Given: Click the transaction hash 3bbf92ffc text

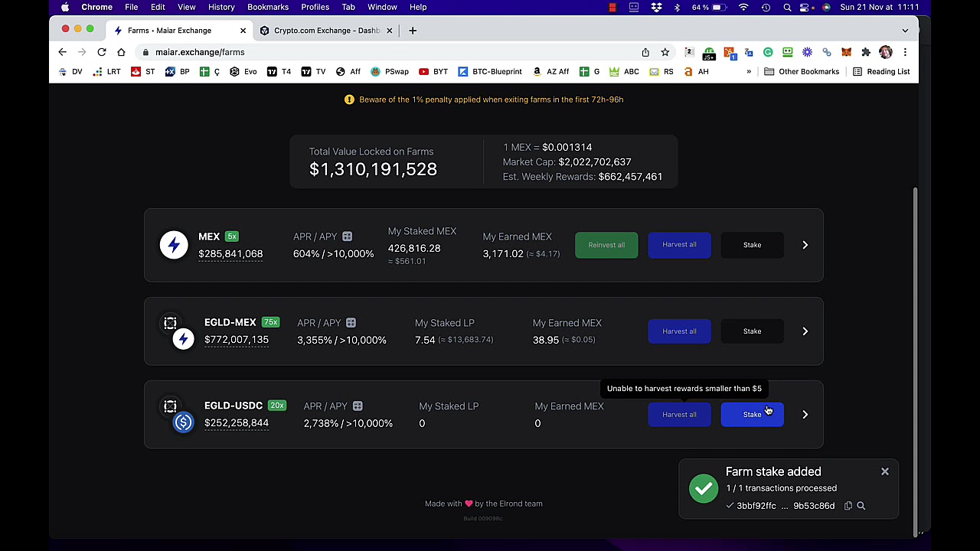Looking at the screenshot, I should [756, 506].
